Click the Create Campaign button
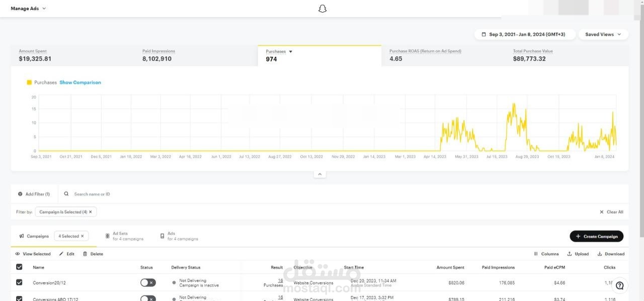Image resolution: width=644 pixels, height=301 pixels. click(x=597, y=236)
